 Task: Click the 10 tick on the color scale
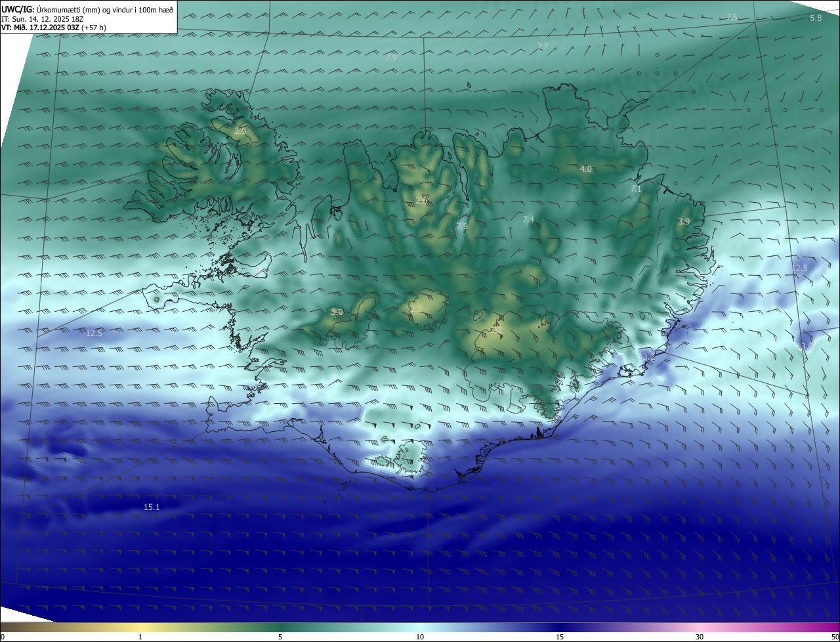(420, 637)
